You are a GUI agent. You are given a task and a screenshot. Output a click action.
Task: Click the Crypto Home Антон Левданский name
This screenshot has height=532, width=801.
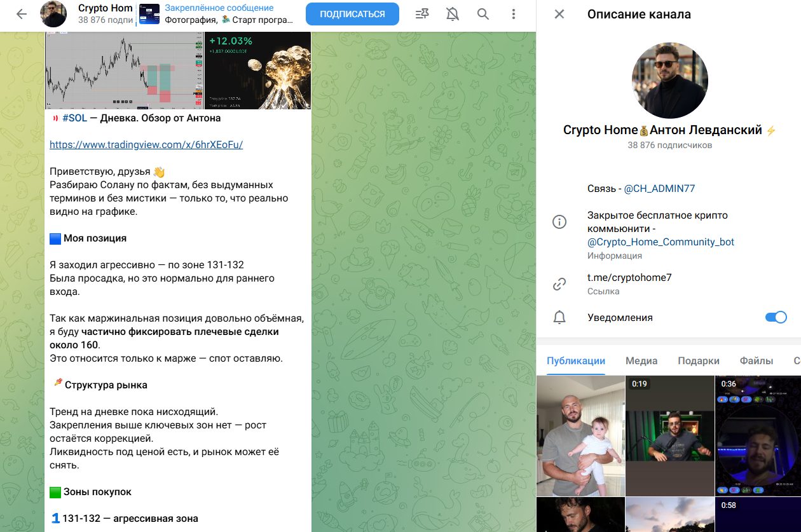coord(669,130)
